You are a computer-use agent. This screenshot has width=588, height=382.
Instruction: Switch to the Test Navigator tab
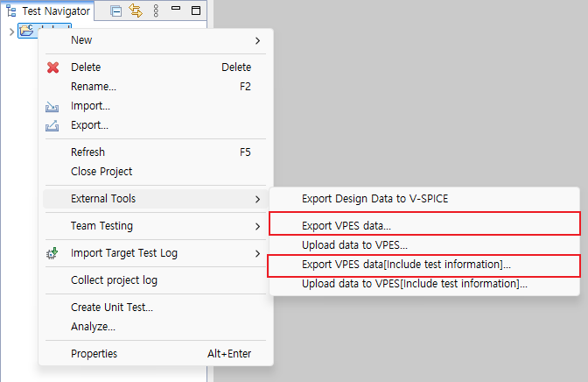coord(47,11)
